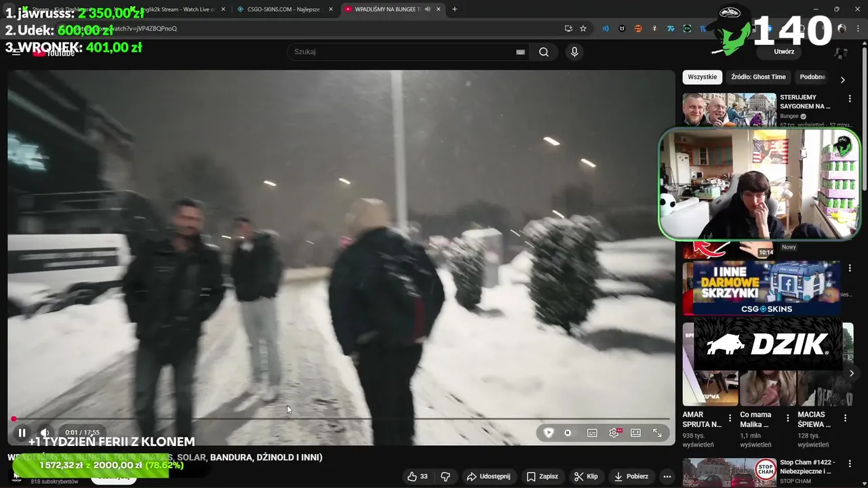Close the anglik2k Stream tab
Image resolution: width=868 pixels, height=488 pixels.
click(x=223, y=9)
